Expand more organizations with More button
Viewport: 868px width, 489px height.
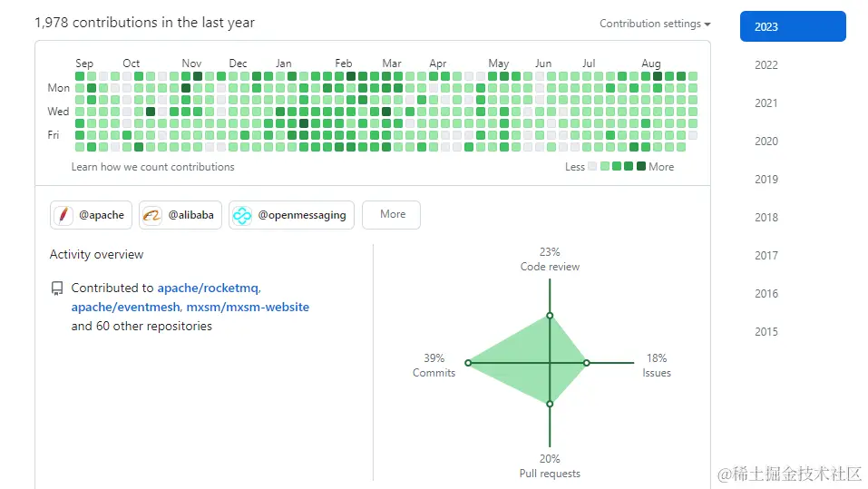[391, 215]
